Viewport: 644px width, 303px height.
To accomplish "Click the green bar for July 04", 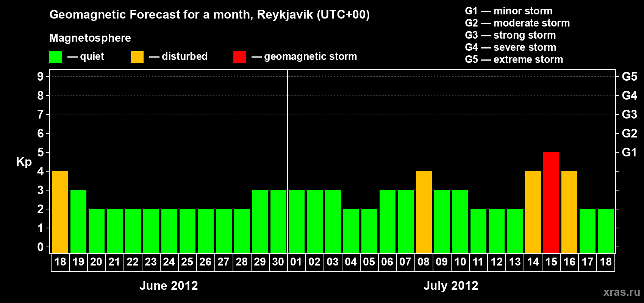I will [351, 231].
